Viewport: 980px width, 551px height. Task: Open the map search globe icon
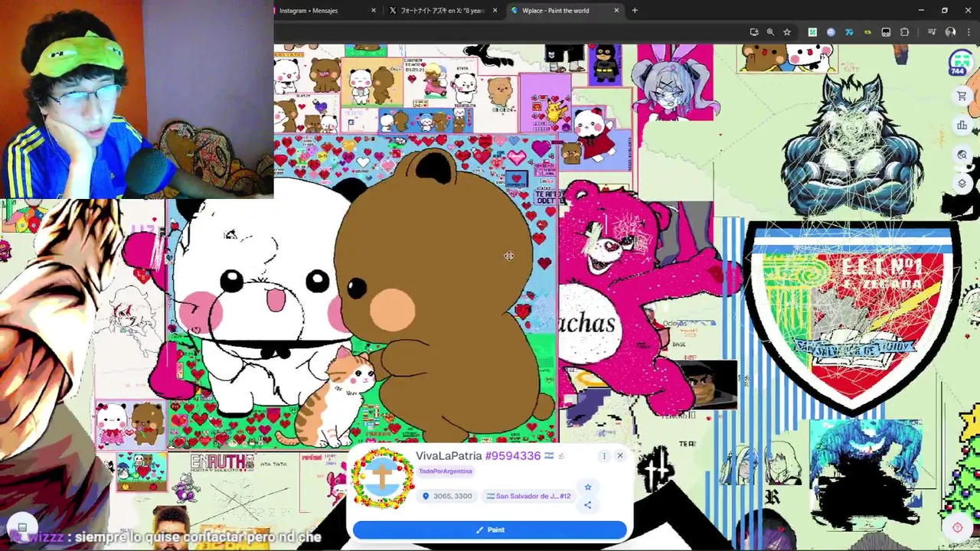(x=962, y=154)
